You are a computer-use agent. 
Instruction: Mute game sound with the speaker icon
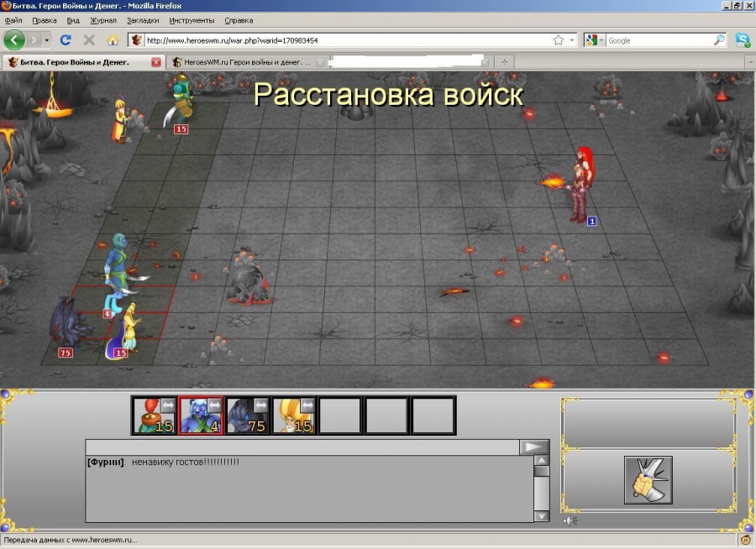(570, 520)
